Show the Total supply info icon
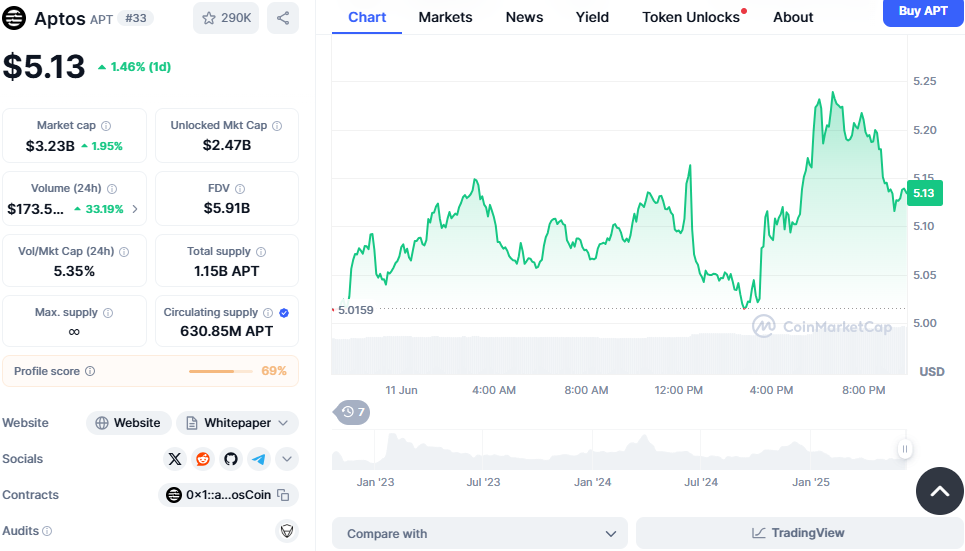Screen dimensions: 965x551 click(261, 252)
